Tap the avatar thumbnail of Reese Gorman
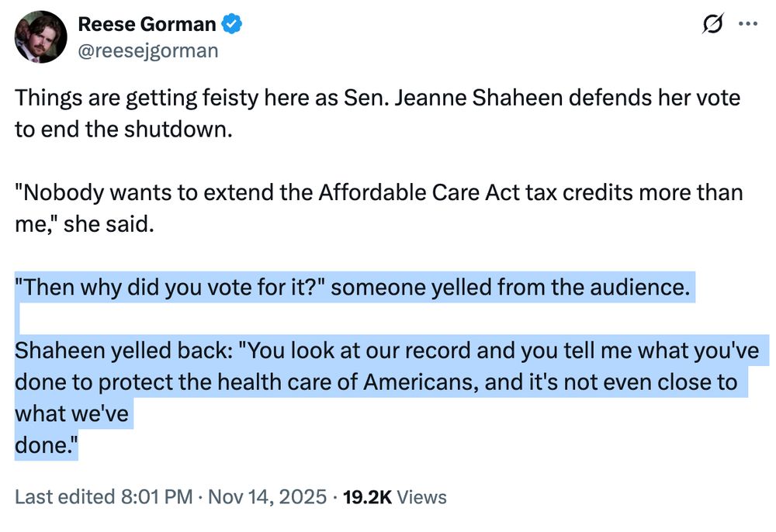The height and width of the screenshot is (532, 776). pyautogui.click(x=40, y=35)
